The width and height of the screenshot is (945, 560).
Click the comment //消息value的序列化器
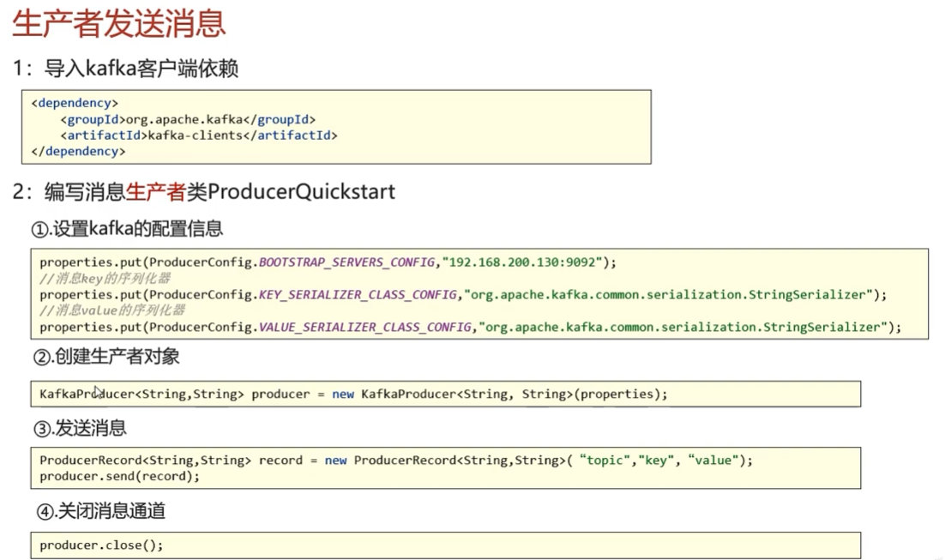[x=112, y=310]
